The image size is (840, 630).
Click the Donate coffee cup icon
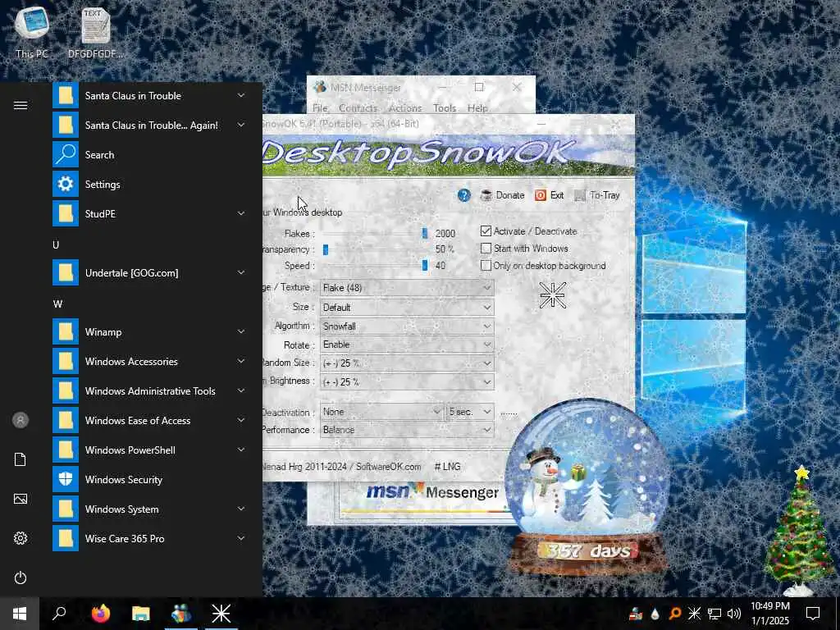[x=486, y=195]
